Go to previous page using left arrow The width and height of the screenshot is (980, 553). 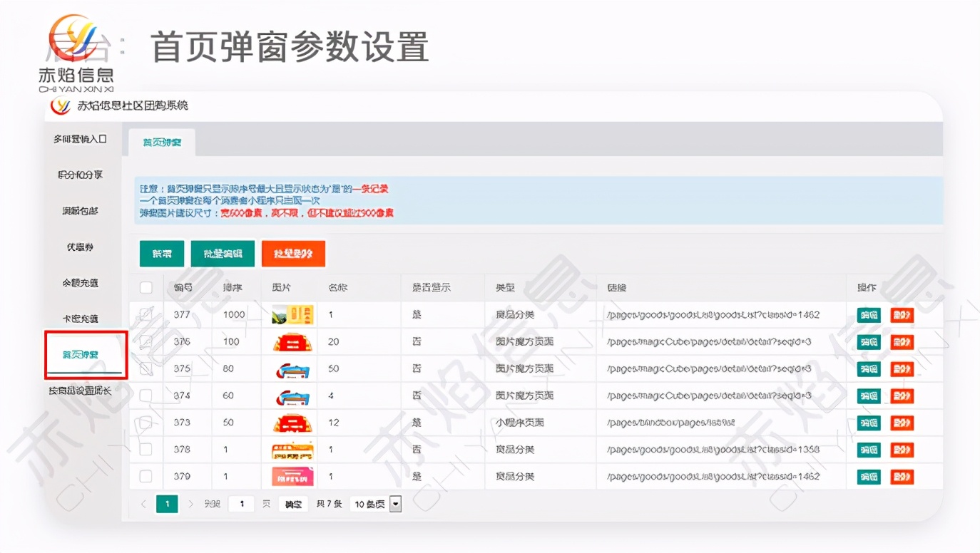pos(143,504)
